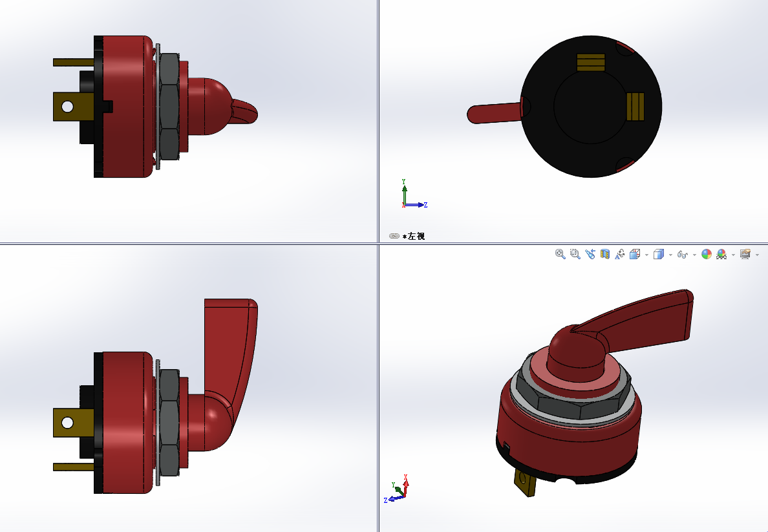This screenshot has width=768, height=532.
Task: Click the Display Style cube icon
Action: (x=659, y=254)
